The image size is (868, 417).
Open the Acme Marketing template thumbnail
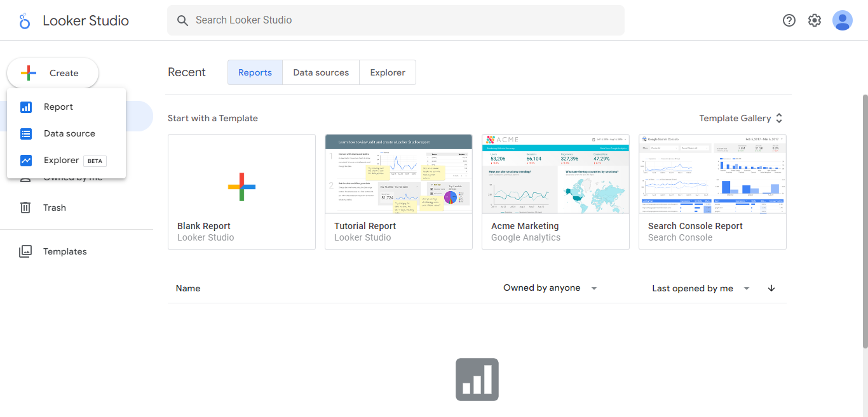[x=555, y=174]
